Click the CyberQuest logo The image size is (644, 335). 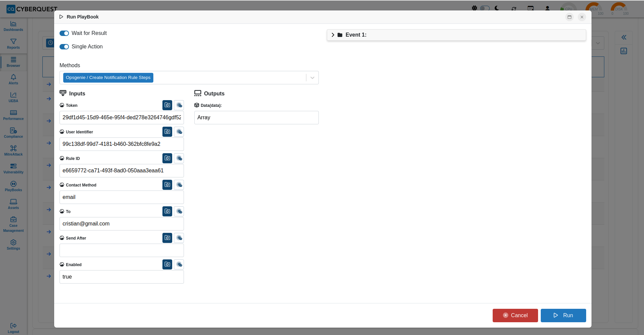pyautogui.click(x=32, y=9)
